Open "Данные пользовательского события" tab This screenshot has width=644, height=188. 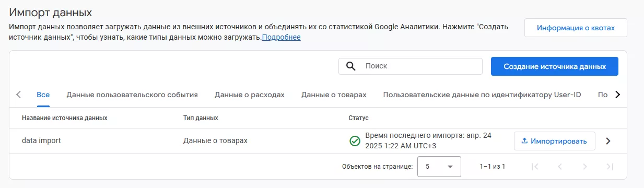tap(132, 95)
